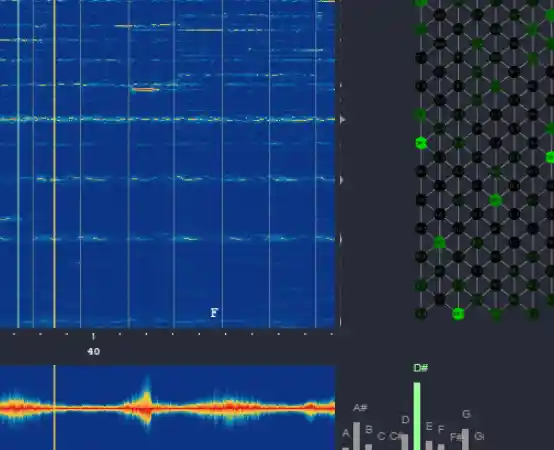Click the tallest yellow peak in the waveform
This screenshot has height=450, width=554.
[x=147, y=393]
